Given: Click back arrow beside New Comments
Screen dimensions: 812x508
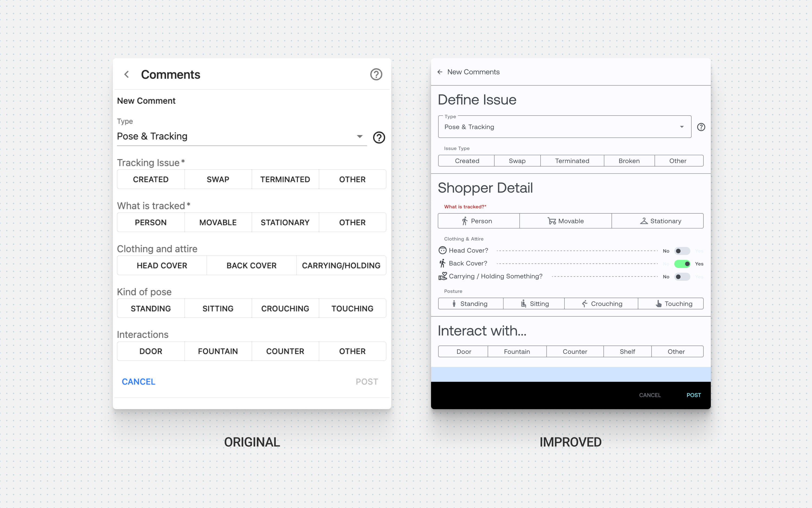Looking at the screenshot, I should (x=440, y=72).
